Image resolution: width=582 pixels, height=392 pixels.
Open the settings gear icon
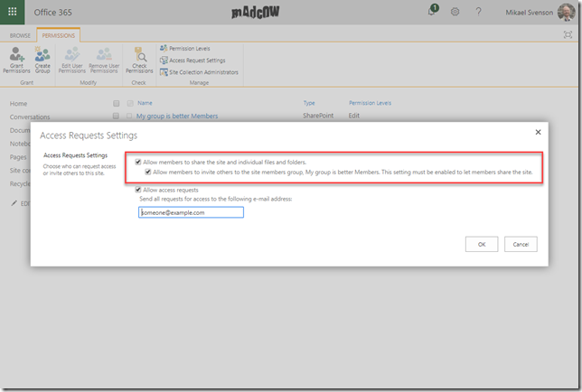[x=455, y=12]
